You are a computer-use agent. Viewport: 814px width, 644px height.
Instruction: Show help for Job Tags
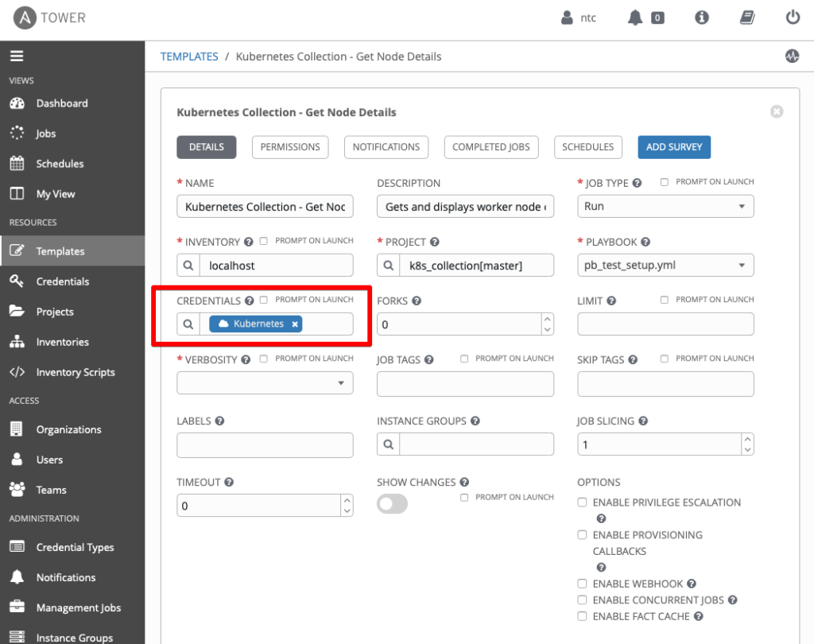click(428, 359)
